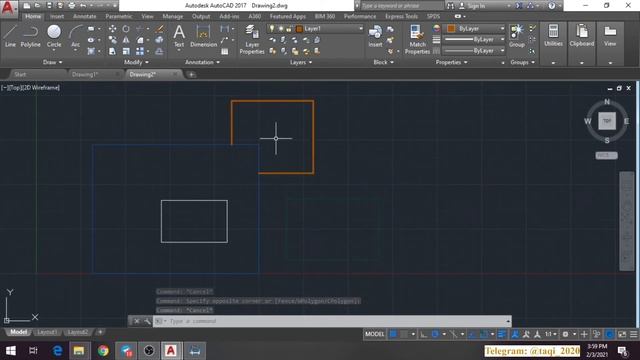Expand the Draw panel
Viewport: 640px width, 360px height.
tap(52, 62)
